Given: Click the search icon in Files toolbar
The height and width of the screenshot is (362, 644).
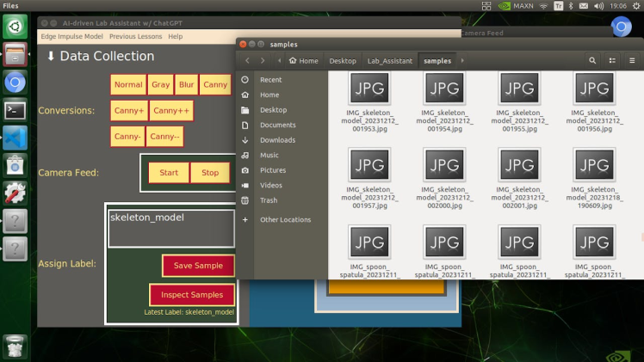Looking at the screenshot, I should (x=592, y=61).
